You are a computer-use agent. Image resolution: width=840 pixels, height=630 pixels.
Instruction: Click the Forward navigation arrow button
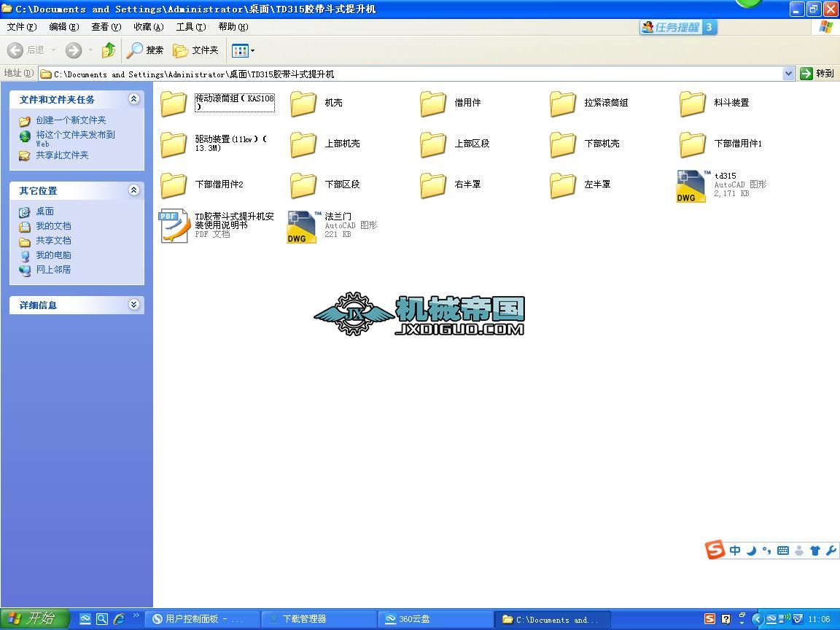[74, 50]
